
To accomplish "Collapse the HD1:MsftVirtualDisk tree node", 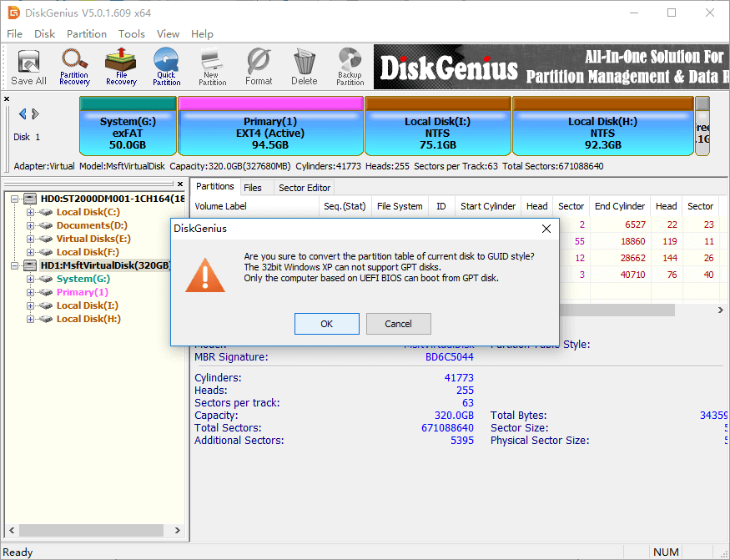I will 15,265.
